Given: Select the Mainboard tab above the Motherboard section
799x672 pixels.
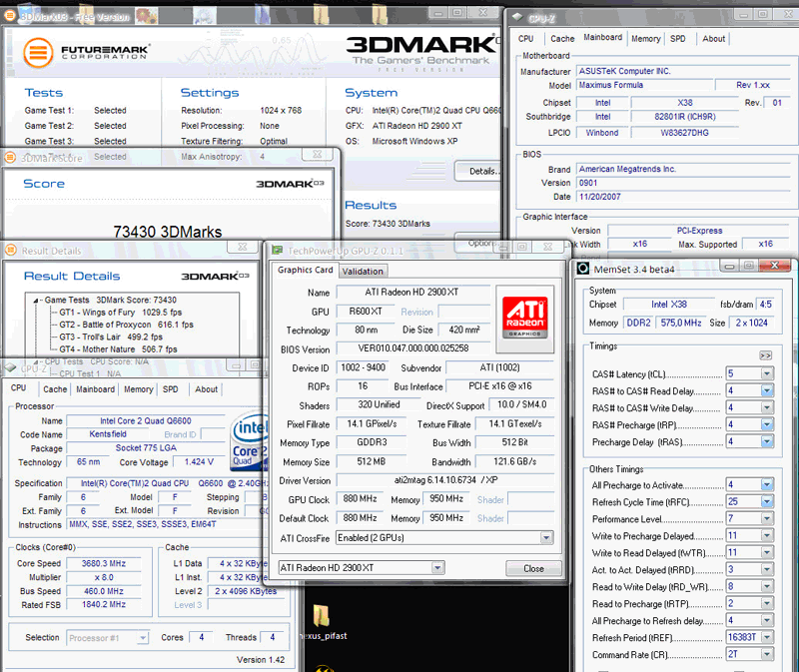Looking at the screenshot, I should 603,37.
